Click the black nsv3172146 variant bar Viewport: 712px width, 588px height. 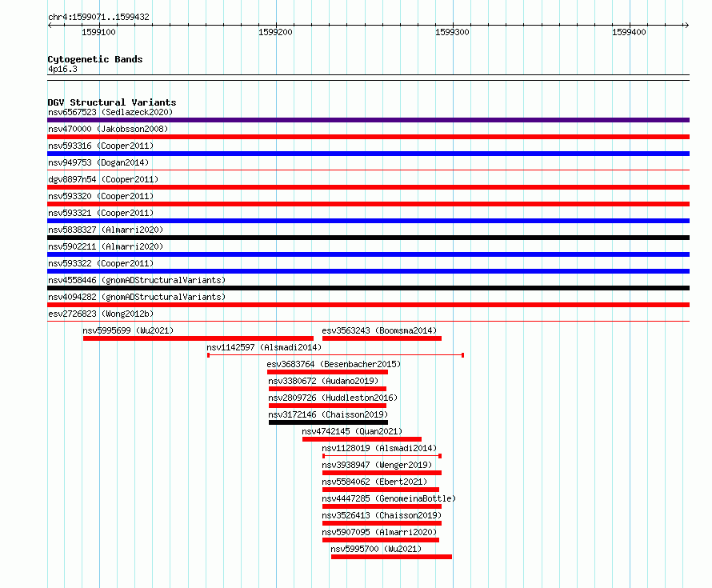pos(328,422)
